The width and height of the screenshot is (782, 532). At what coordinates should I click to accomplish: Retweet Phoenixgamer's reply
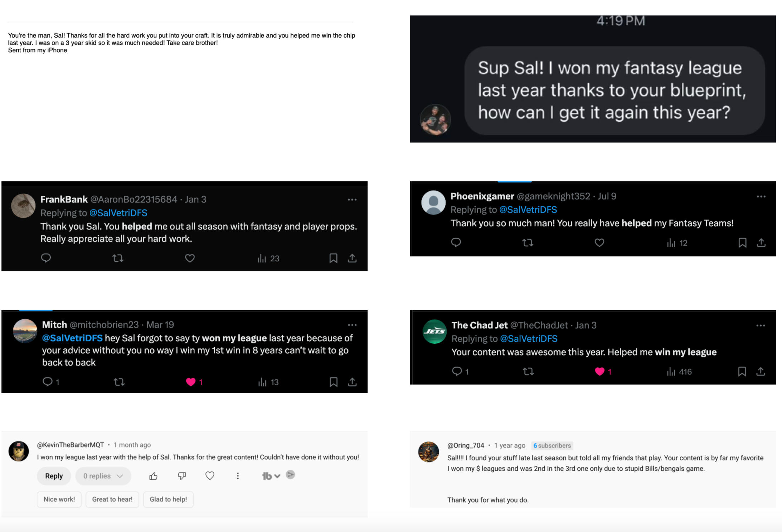point(528,243)
